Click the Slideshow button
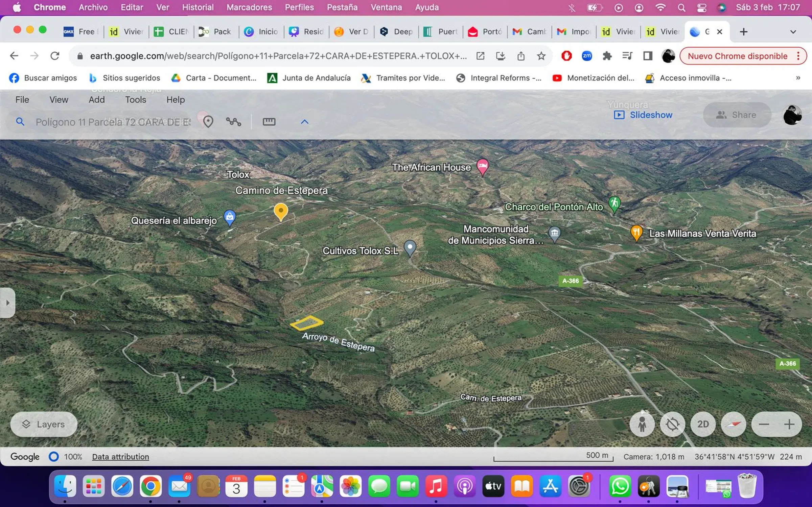 (643, 115)
